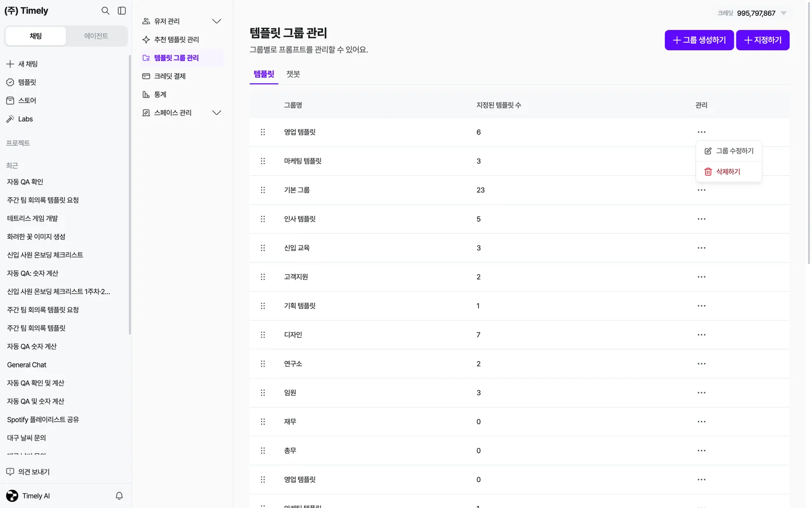The width and height of the screenshot is (812, 508).
Task: Grab the drag handle of 임원 row
Action: (x=263, y=393)
